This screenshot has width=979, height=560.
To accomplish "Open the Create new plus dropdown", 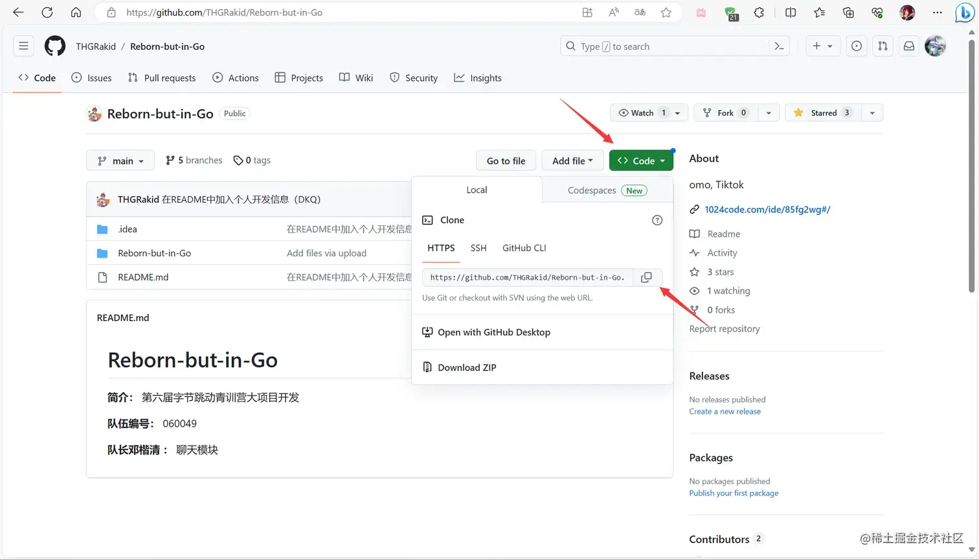I will click(822, 46).
